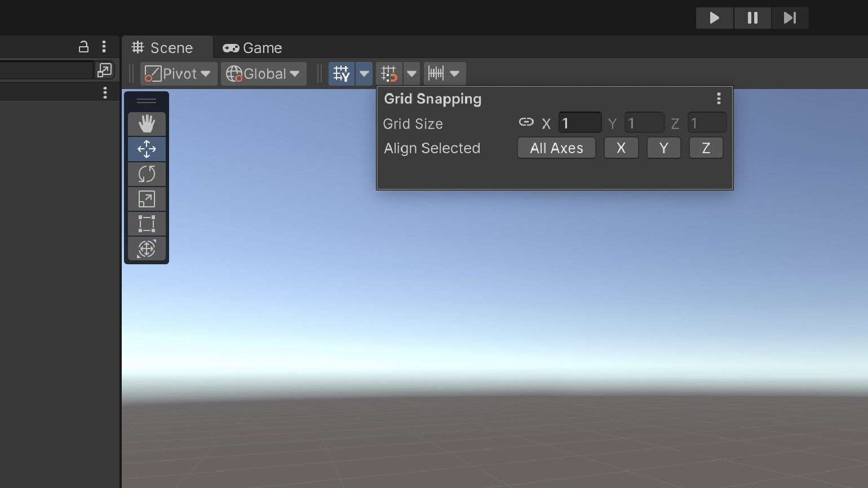Viewport: 868px width, 488px height.
Task: Click the Y axis align button
Action: pyautogui.click(x=663, y=148)
